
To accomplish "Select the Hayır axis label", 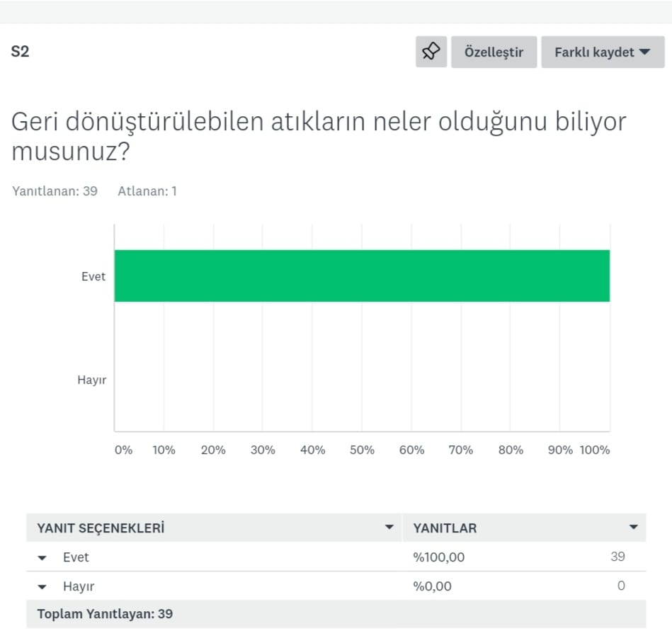I will (x=91, y=380).
